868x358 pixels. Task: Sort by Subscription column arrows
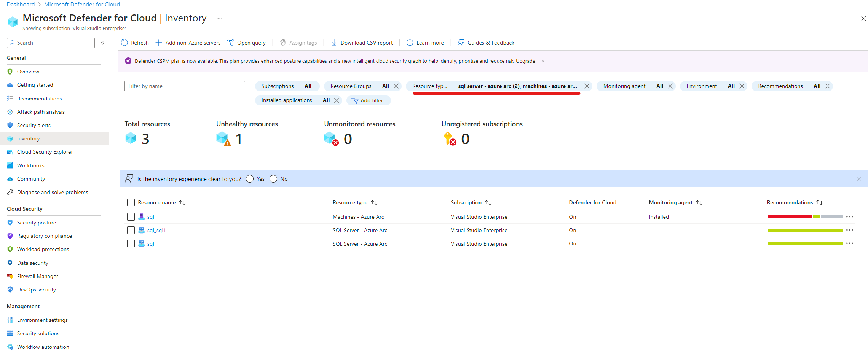488,203
